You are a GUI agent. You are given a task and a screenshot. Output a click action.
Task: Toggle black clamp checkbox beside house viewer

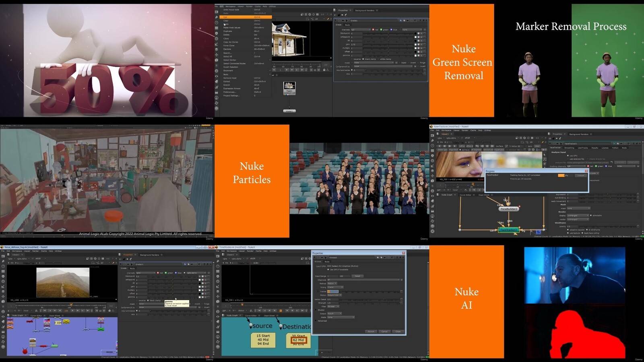click(x=363, y=59)
